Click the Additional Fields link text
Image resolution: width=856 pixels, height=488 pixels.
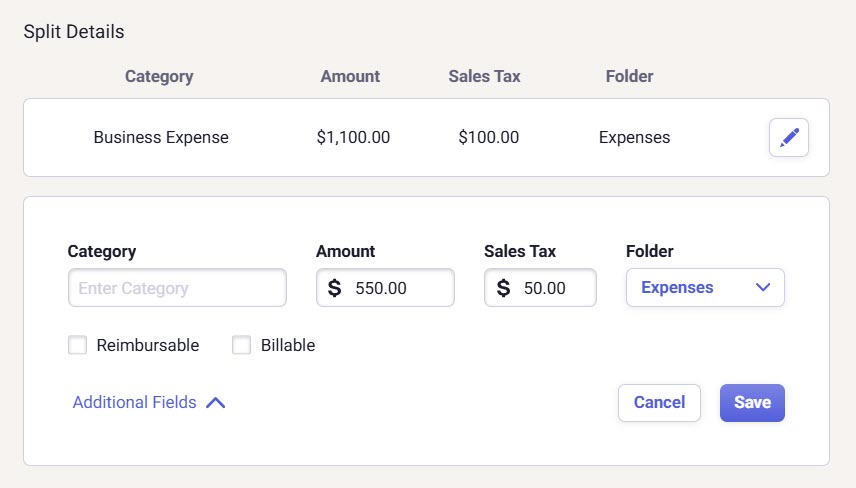134,403
